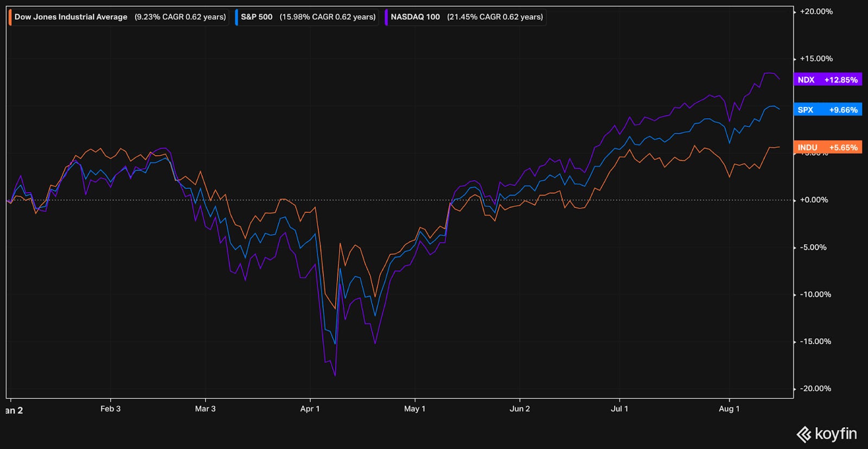The width and height of the screenshot is (868, 449).
Task: Click the Jul 1 date label
Action: pos(620,409)
